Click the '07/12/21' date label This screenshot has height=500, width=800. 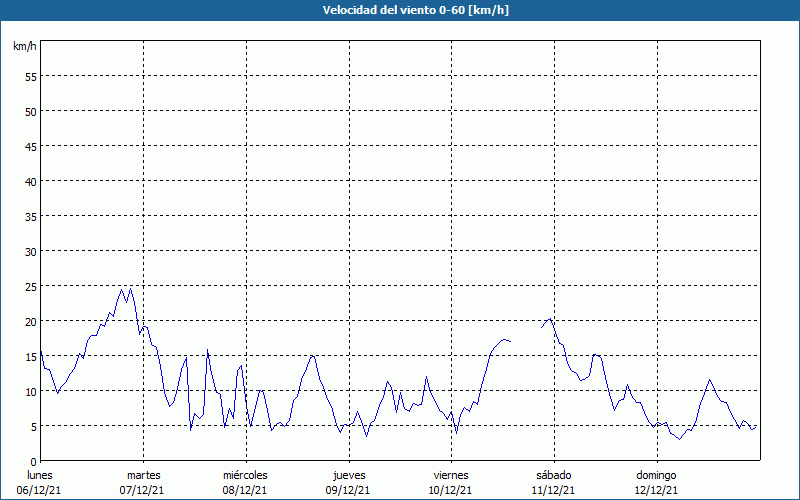click(142, 490)
